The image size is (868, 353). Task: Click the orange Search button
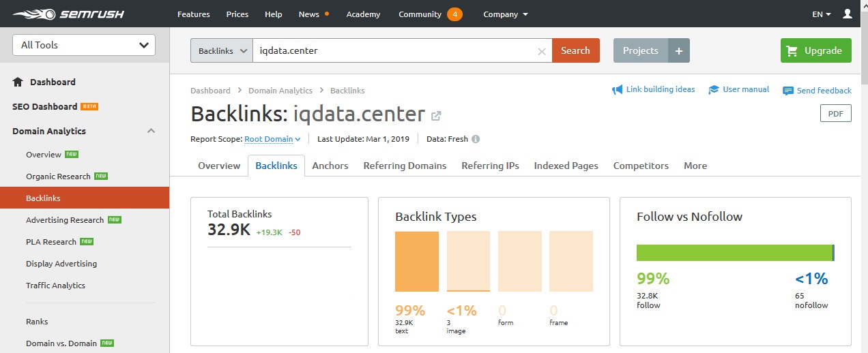pos(575,50)
